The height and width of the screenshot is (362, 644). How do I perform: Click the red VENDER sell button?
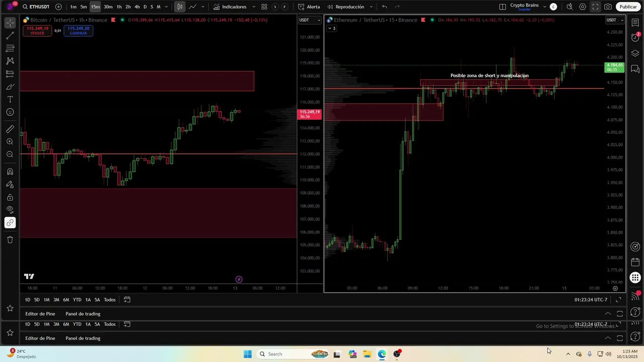point(37,31)
